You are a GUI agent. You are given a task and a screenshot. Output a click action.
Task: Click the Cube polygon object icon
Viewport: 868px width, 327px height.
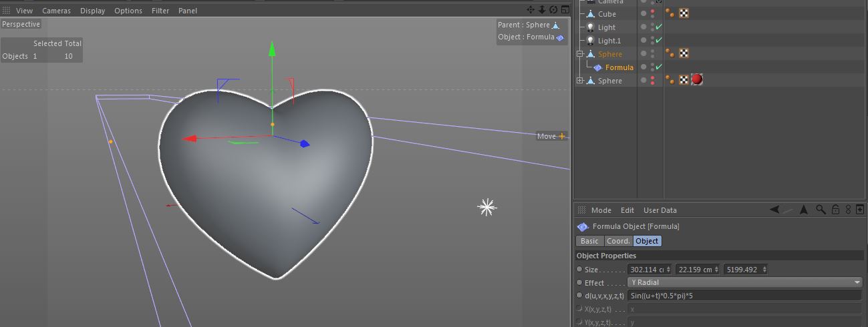point(591,13)
